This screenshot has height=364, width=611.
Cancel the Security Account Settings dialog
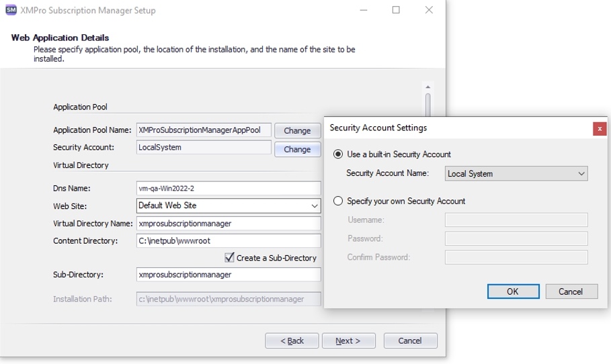click(571, 291)
